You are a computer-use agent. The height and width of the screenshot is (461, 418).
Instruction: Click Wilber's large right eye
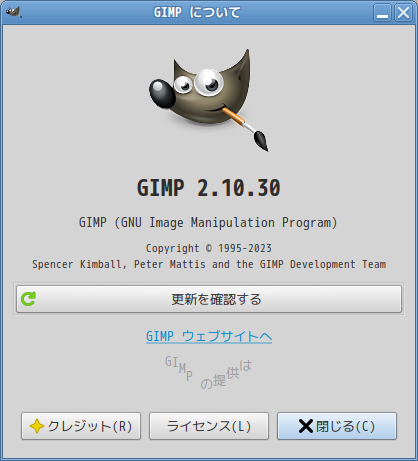(x=209, y=82)
